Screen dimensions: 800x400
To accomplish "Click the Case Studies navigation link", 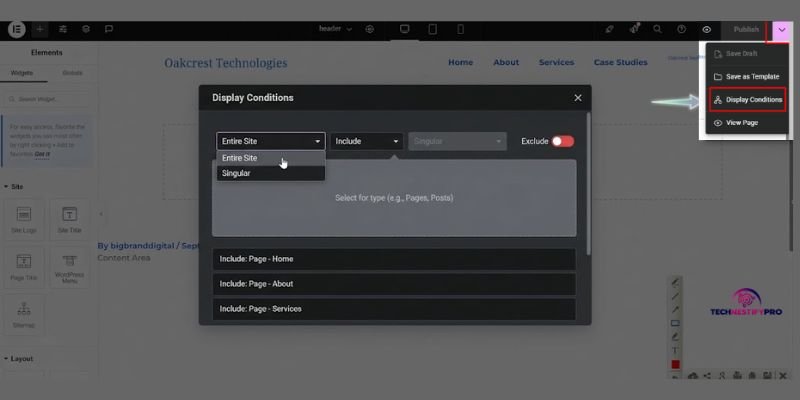I will 620,62.
